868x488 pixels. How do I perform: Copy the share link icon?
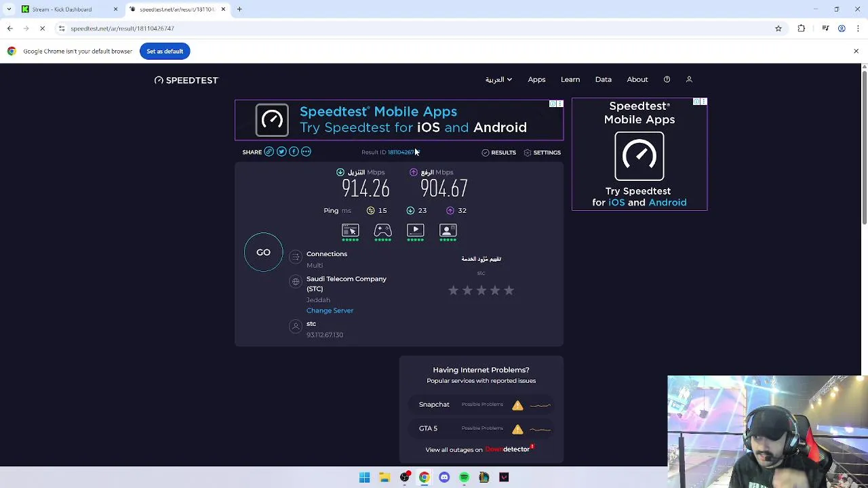tap(269, 152)
